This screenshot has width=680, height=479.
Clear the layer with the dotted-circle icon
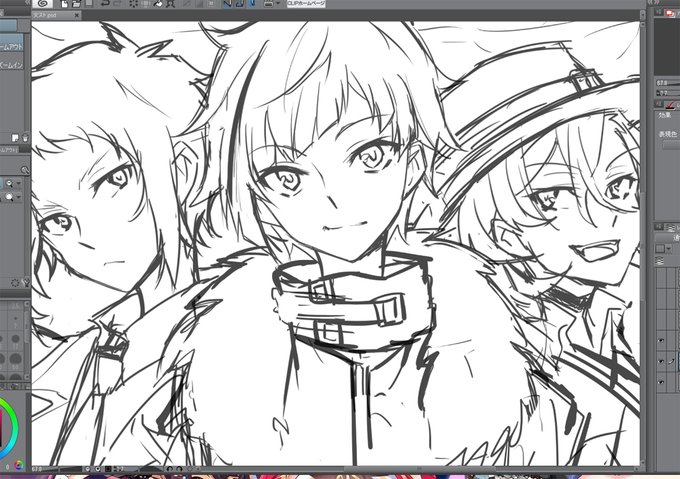[x=134, y=3]
